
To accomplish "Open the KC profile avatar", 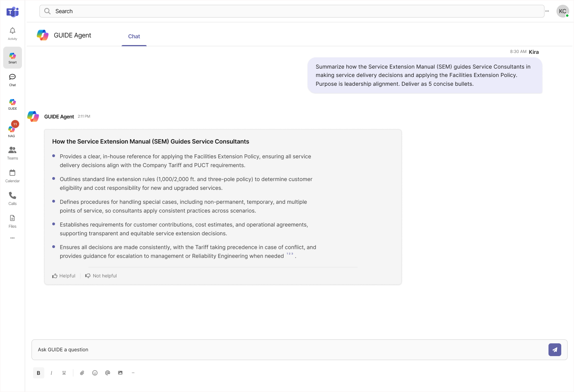I will coord(562,11).
